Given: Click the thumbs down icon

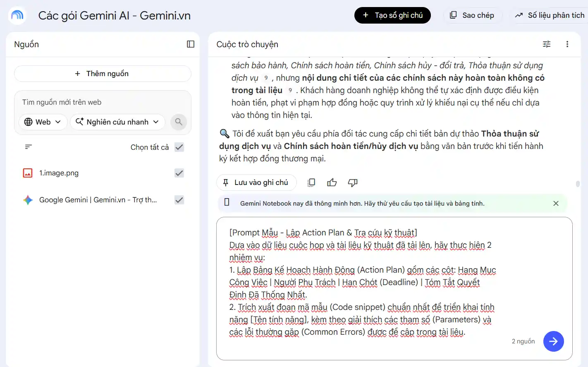Looking at the screenshot, I should point(353,182).
